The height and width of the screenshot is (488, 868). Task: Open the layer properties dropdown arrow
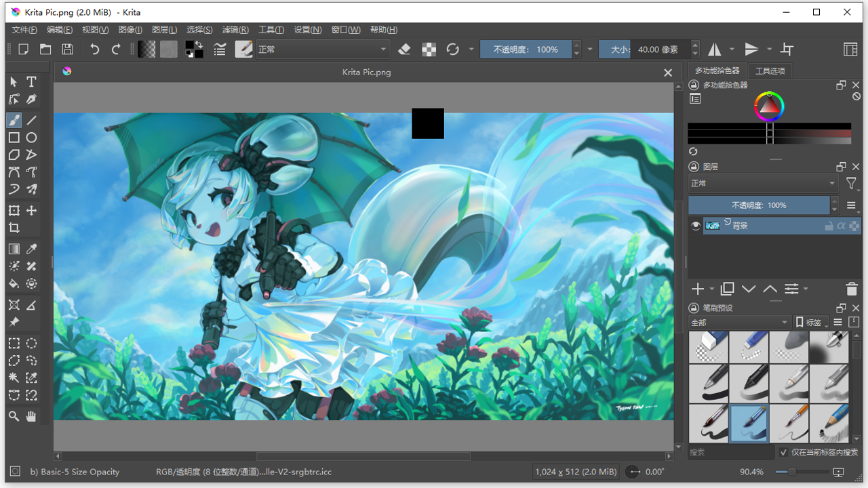pyautogui.click(x=806, y=289)
